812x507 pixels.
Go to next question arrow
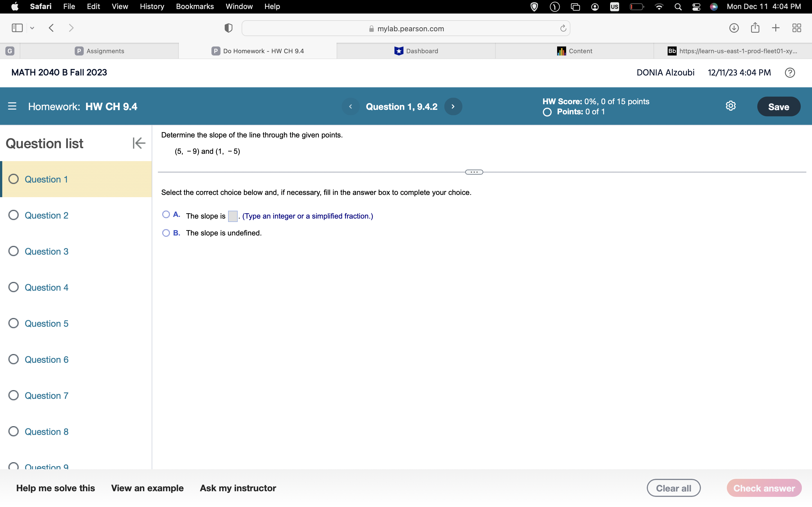453,106
